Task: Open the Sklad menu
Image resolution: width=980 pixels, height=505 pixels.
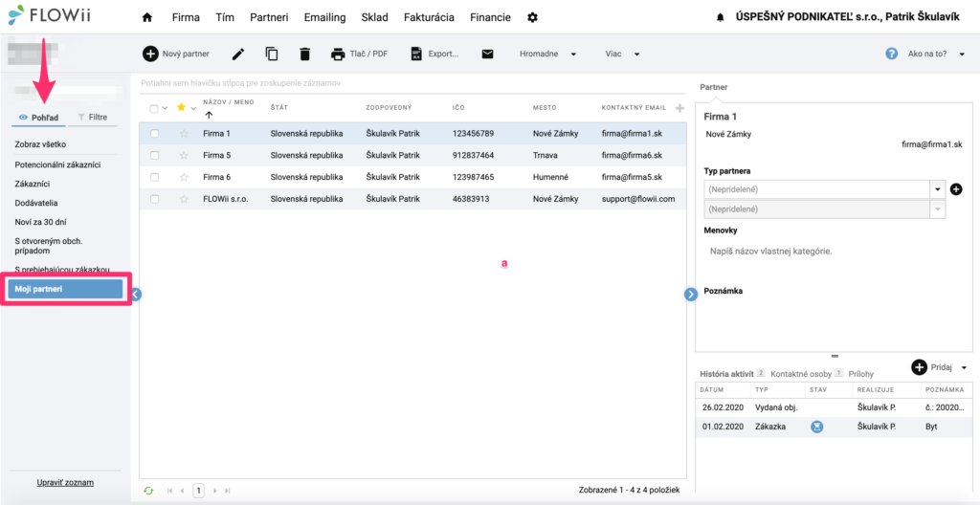Action: pyautogui.click(x=374, y=17)
